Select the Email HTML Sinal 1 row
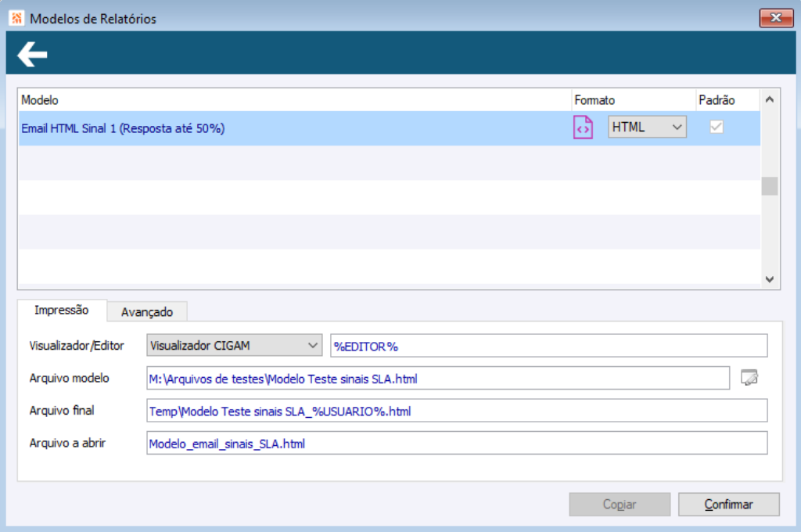Viewport: 801px width, 532px height. coord(390,128)
